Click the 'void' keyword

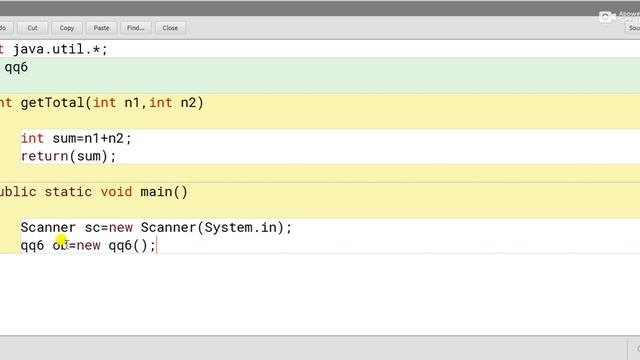point(116,192)
